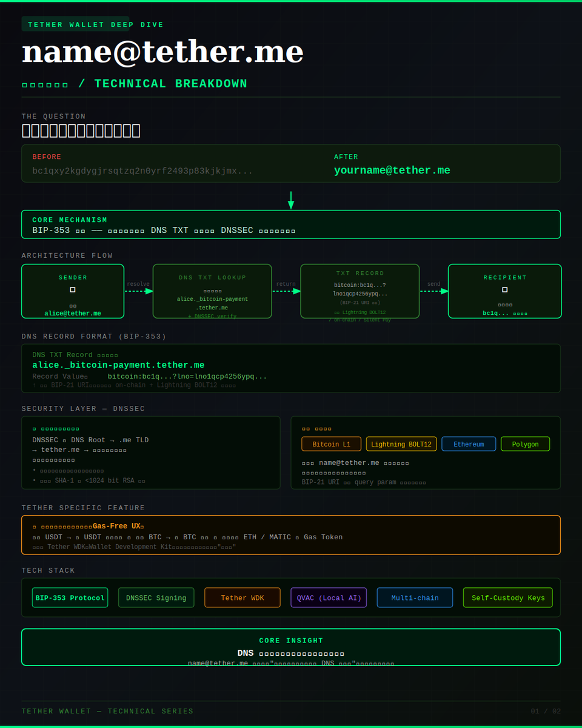Click the Gas-Free UX heading
This screenshot has width=582, height=728.
click(x=116, y=526)
